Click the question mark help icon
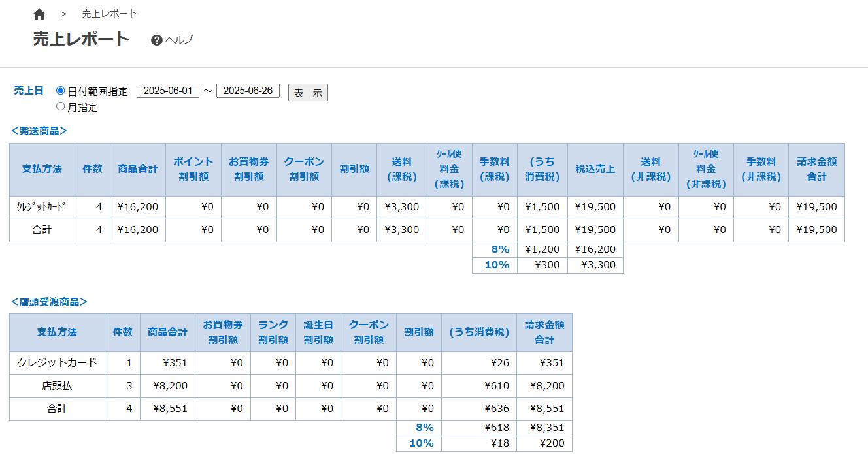This screenshot has height=461, width=868. tap(156, 40)
